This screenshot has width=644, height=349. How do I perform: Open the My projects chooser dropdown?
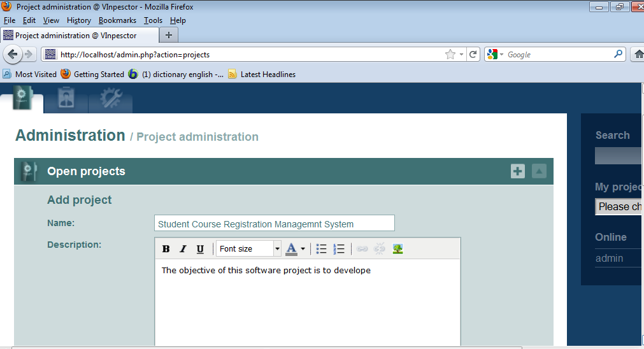[619, 207]
